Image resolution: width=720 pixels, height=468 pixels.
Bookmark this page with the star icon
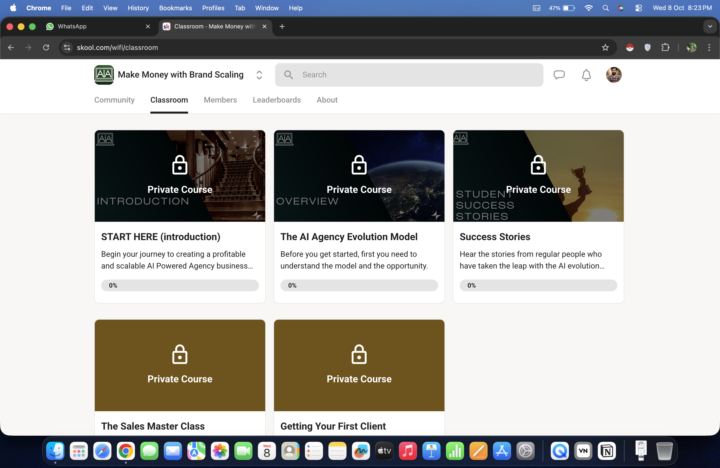tap(605, 47)
